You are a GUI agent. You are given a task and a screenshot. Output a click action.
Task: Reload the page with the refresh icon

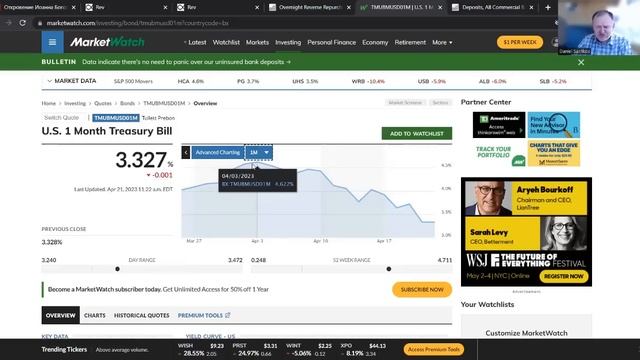23,23
